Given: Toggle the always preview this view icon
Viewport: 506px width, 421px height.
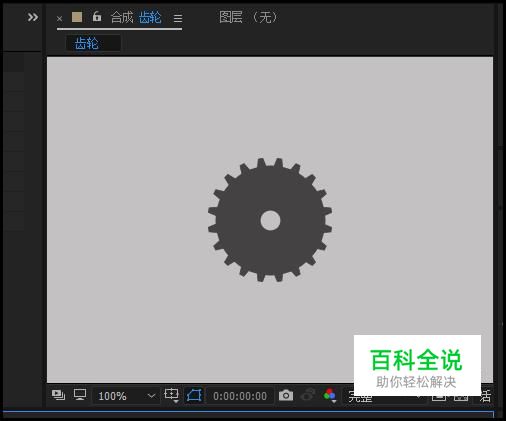Looking at the screenshot, I should pos(58,395).
